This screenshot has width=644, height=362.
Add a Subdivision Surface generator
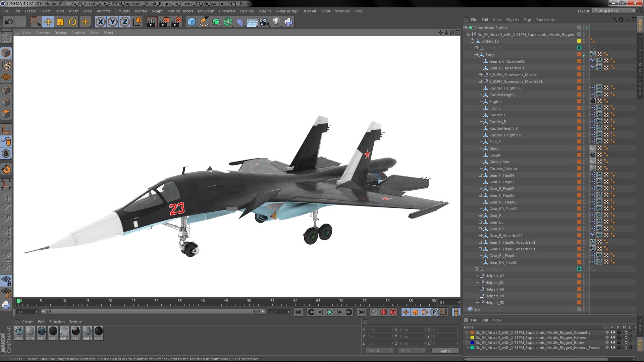[216, 22]
